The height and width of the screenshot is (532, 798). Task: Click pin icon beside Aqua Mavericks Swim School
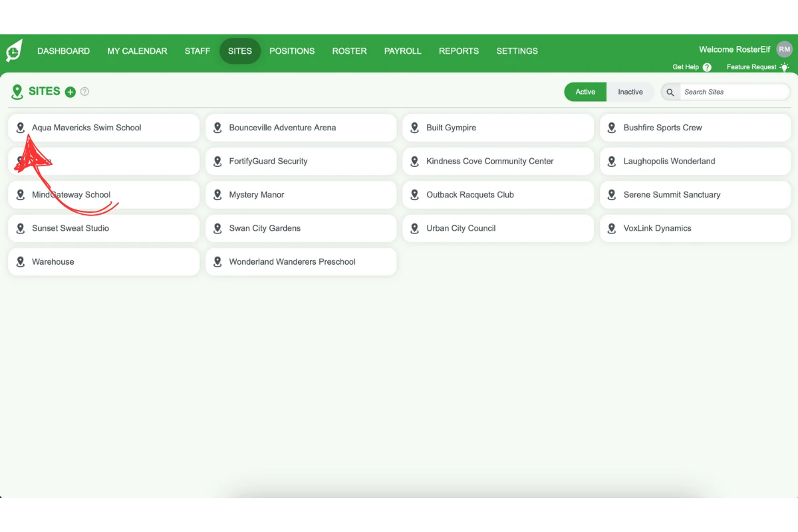[x=21, y=128]
